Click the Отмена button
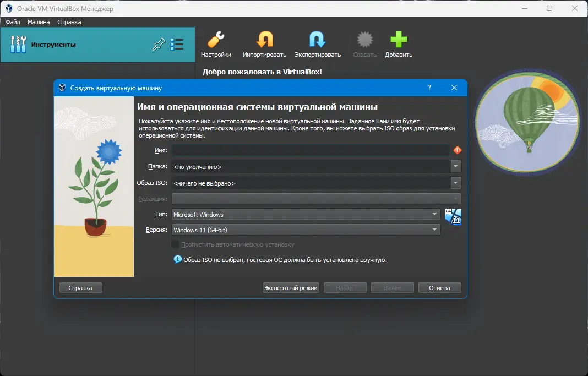 [x=439, y=288]
